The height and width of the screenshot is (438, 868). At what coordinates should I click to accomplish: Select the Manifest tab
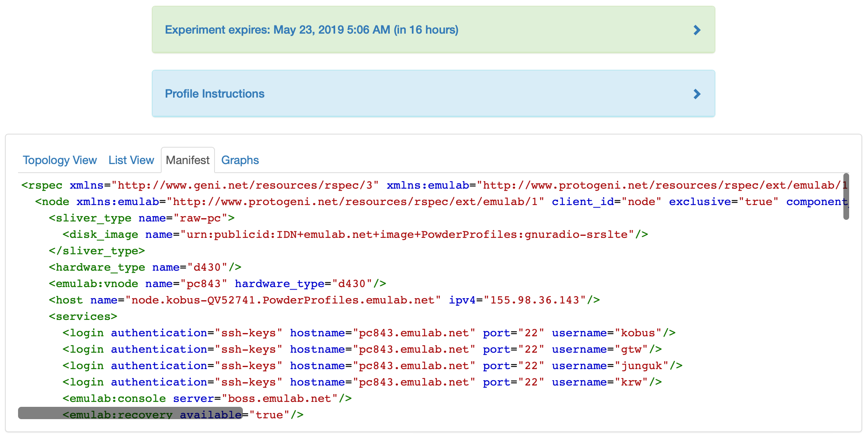click(x=188, y=160)
